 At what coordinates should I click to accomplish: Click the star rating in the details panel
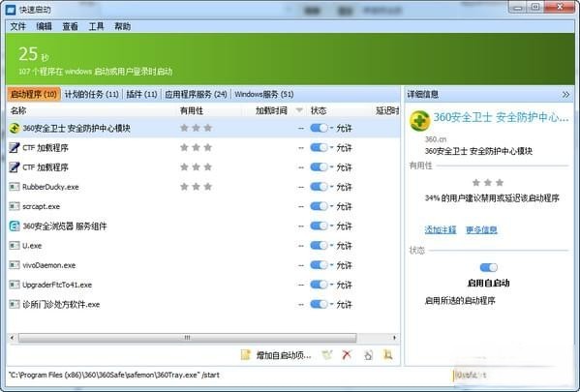point(488,182)
